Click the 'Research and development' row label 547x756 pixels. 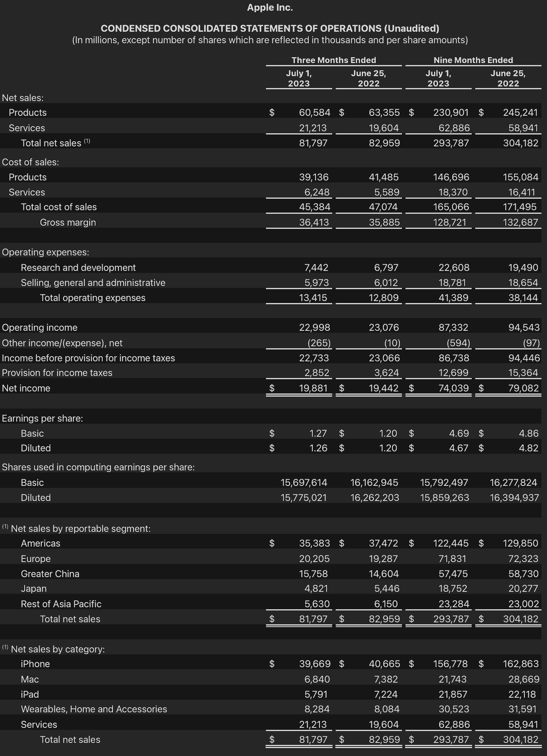tap(78, 268)
